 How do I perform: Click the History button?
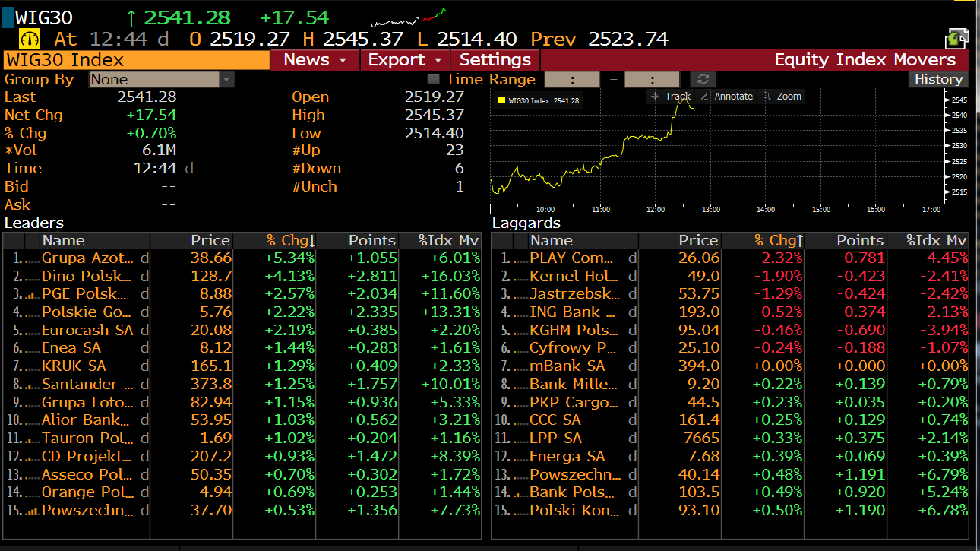(938, 79)
